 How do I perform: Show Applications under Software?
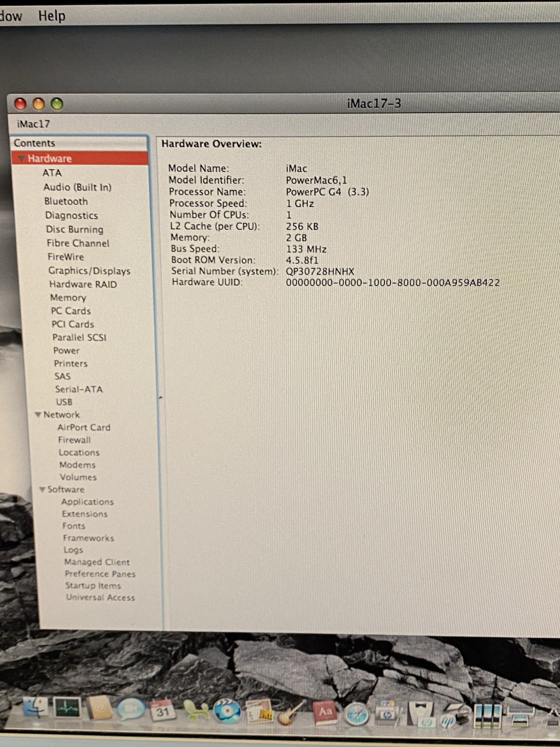coord(87,502)
